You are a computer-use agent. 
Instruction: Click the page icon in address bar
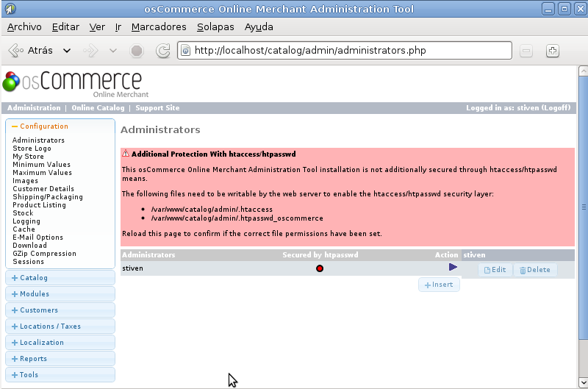(186, 50)
